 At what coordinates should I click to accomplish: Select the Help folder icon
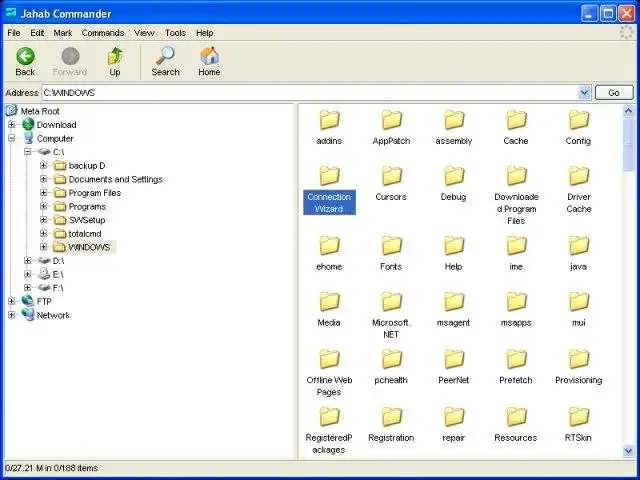pyautogui.click(x=454, y=246)
